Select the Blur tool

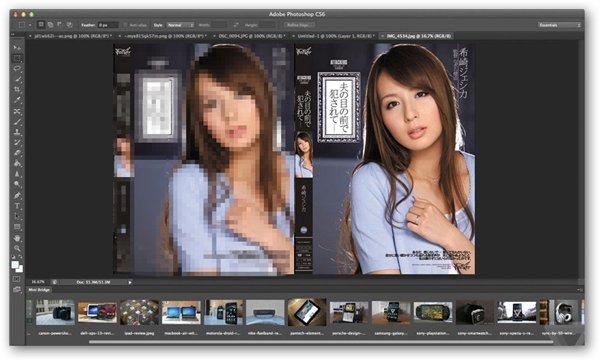tap(17, 174)
